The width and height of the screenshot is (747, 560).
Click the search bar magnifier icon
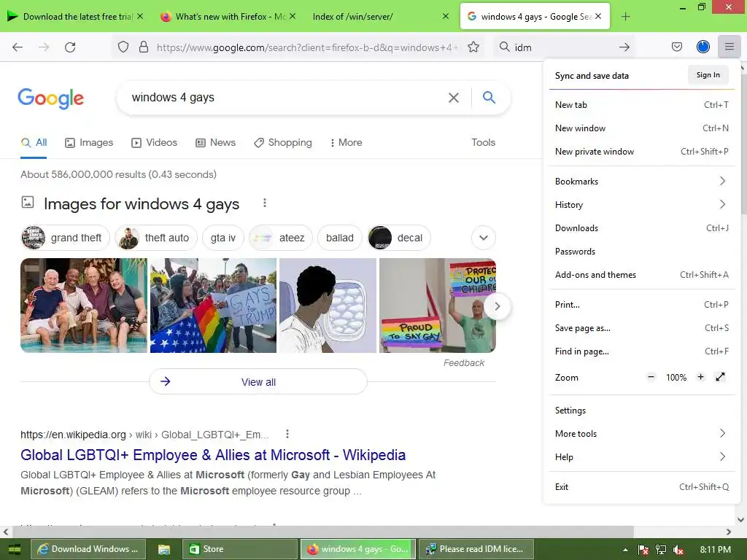505,47
